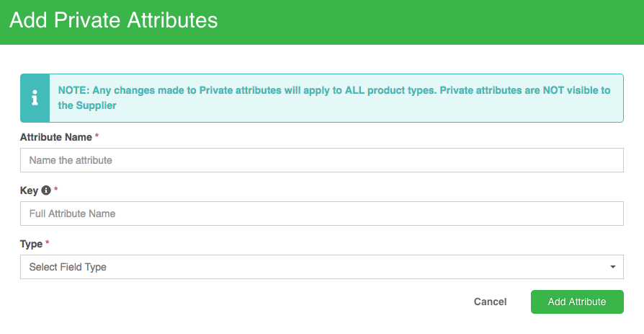Click the Type field label
644x334 pixels.
click(31, 244)
